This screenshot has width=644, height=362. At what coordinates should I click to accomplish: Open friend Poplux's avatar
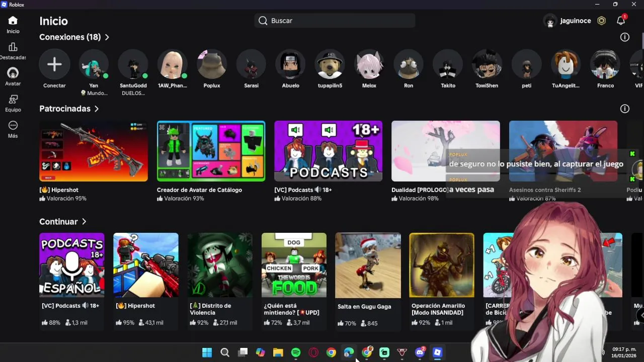[212, 64]
